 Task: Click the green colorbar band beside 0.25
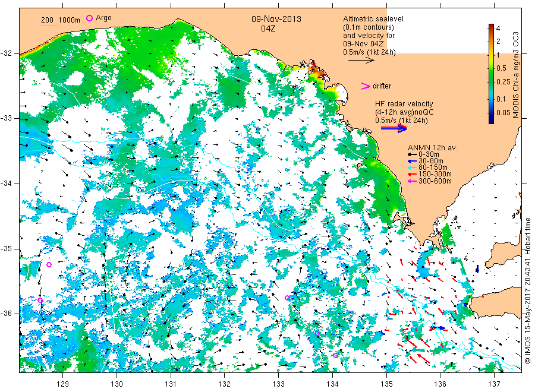pyautogui.click(x=491, y=82)
